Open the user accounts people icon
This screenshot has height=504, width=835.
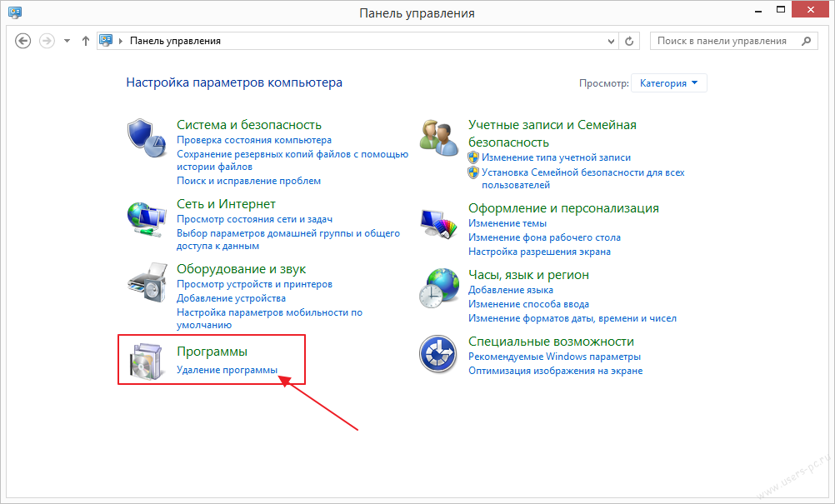(439, 137)
